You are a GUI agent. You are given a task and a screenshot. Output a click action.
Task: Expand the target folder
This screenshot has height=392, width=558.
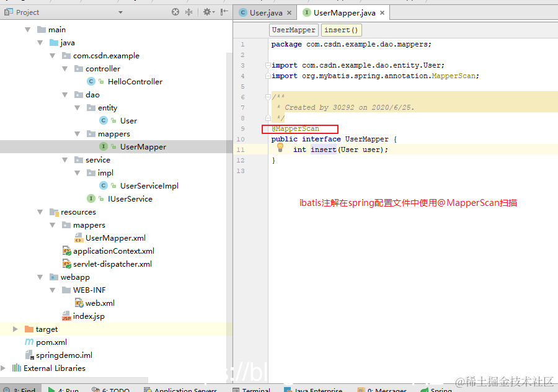[x=15, y=329]
